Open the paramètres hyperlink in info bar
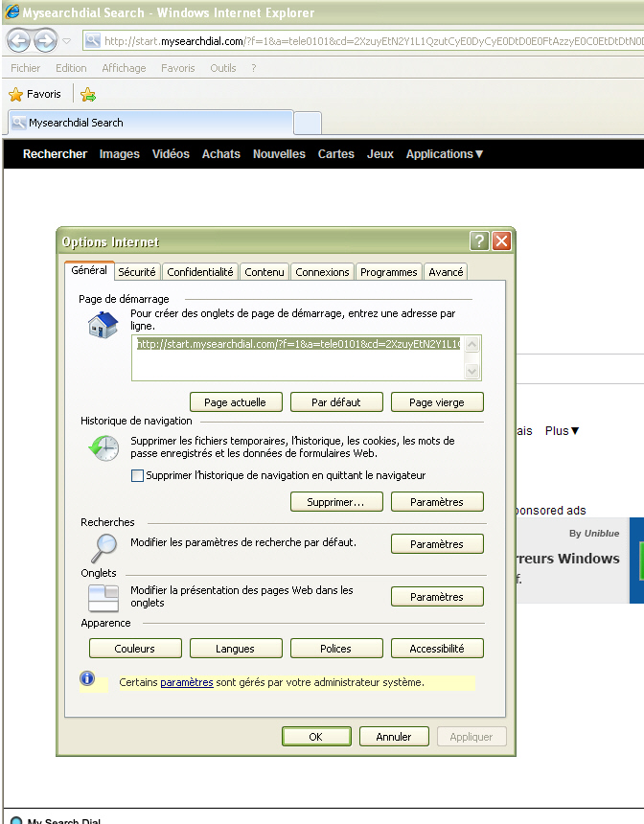This screenshot has width=644, height=824. pyautogui.click(x=187, y=682)
